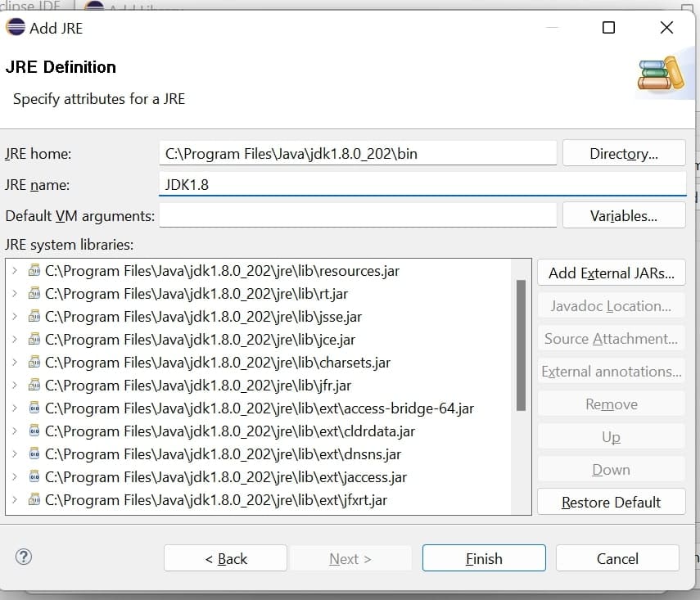
Task: Restore Default system libraries
Action: [x=611, y=503]
